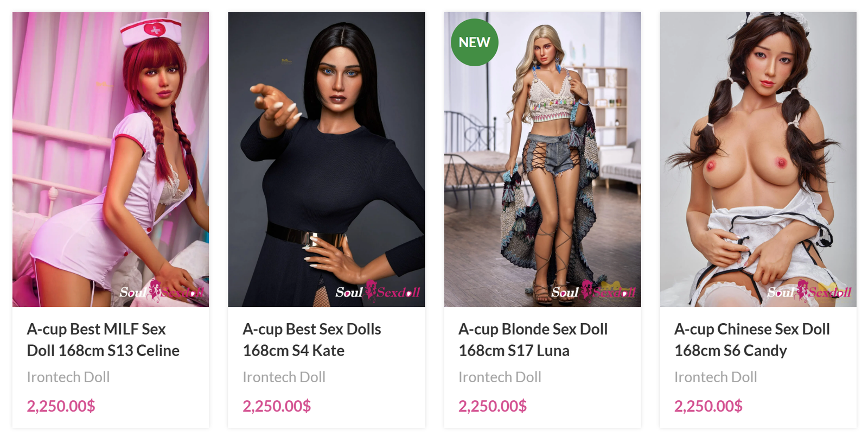Click Irontech Doll brand under Luna
This screenshot has height=436, width=868.
pos(500,377)
